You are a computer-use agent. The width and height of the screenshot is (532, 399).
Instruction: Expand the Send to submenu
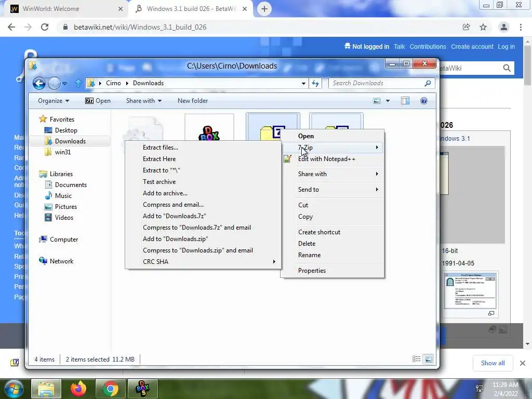[x=332, y=189]
